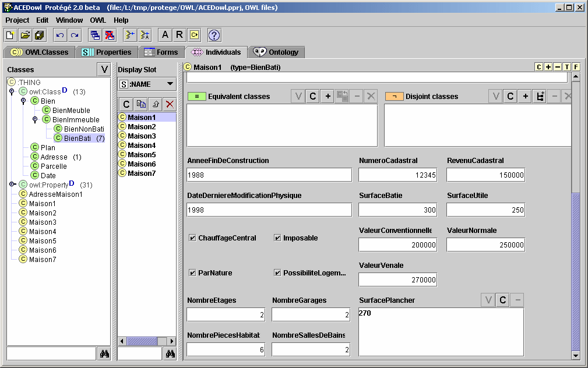The height and width of the screenshot is (368, 588).
Task: Copy the selected instance using copy icon
Action: pos(140,104)
